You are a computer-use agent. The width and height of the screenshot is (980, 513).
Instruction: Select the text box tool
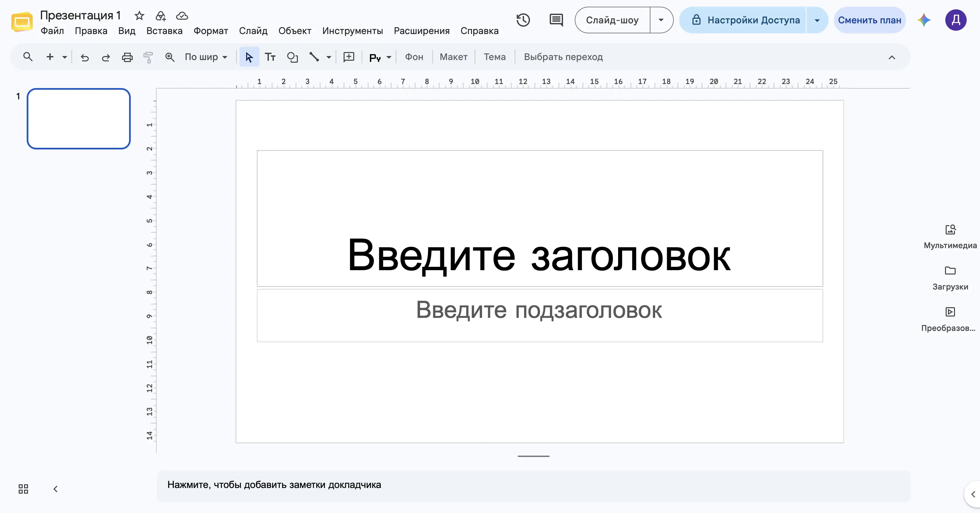coord(270,57)
